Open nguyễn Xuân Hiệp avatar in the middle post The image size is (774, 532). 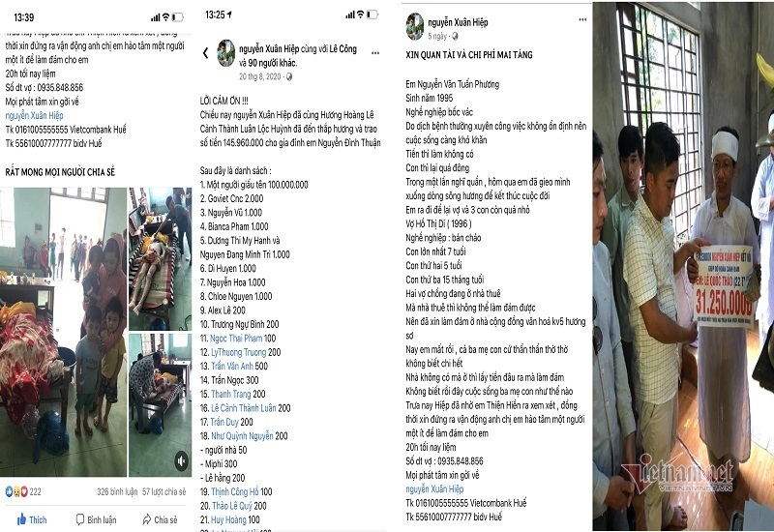point(226,53)
